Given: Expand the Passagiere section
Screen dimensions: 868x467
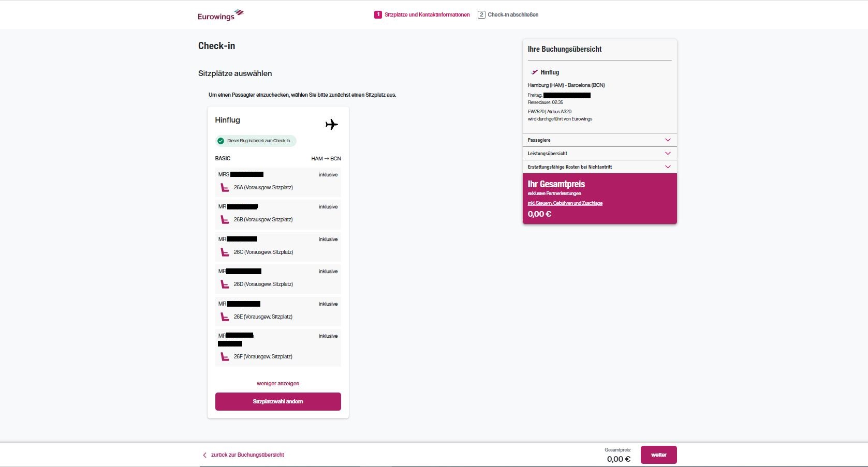Looking at the screenshot, I should [x=599, y=140].
